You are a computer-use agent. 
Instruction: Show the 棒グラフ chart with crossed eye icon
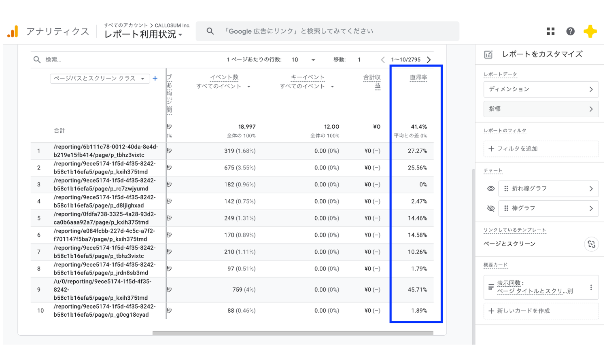coord(491,208)
